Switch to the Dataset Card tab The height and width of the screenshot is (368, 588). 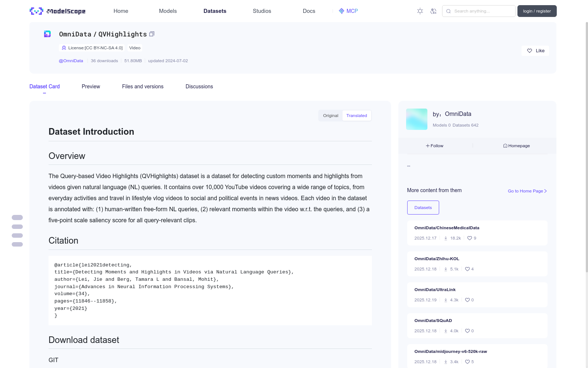click(x=44, y=86)
